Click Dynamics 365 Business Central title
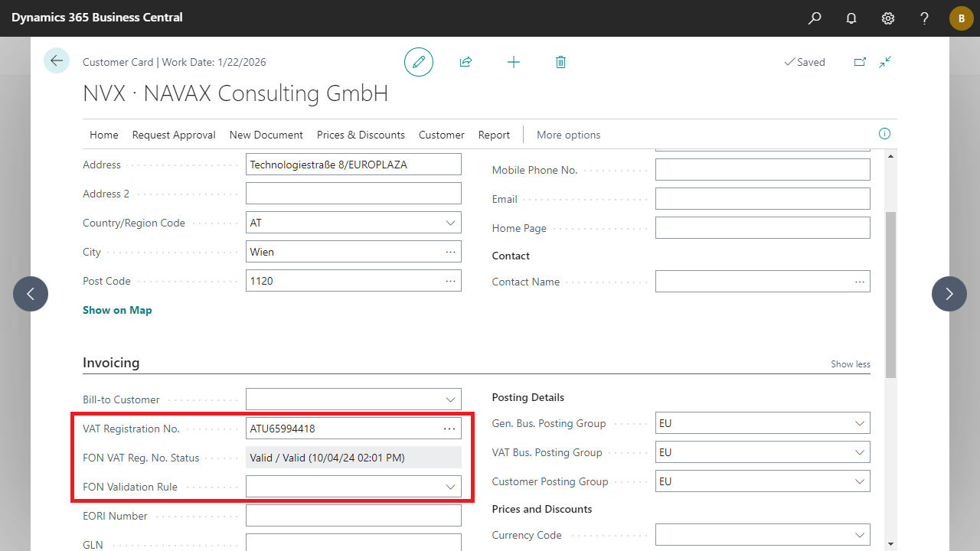Viewport: 980px width, 551px height. 97,17
